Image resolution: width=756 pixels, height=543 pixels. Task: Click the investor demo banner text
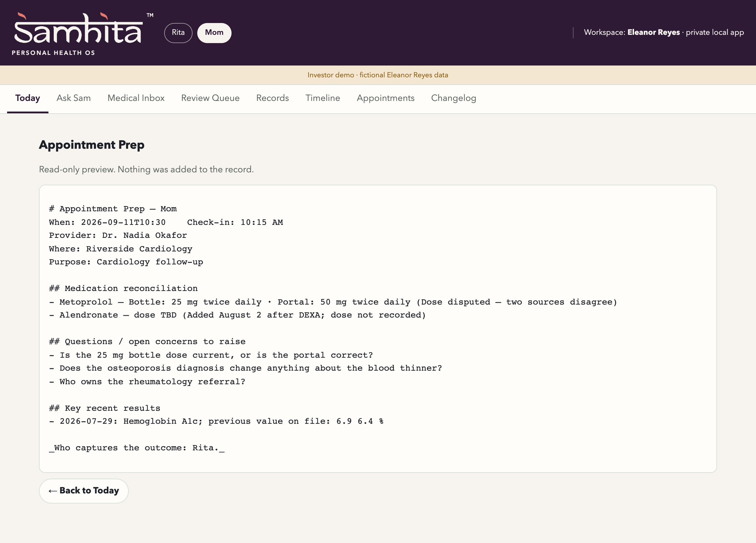378,75
